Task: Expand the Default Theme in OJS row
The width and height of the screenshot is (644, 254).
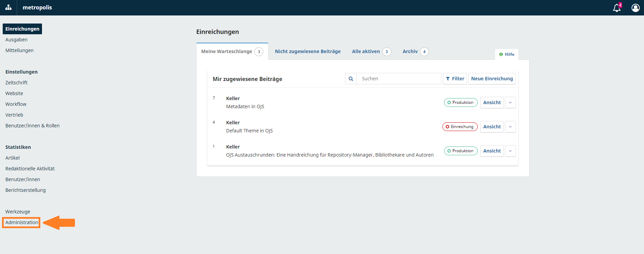Action: tap(510, 127)
